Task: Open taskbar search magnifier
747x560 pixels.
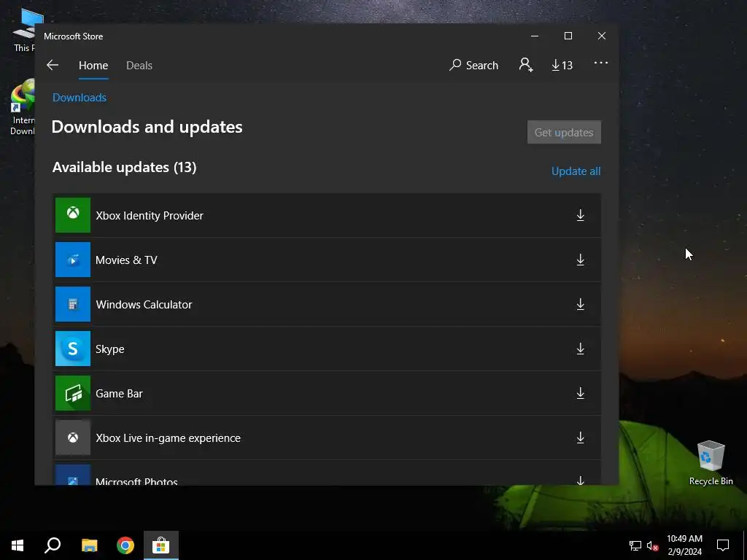Action: [53, 545]
